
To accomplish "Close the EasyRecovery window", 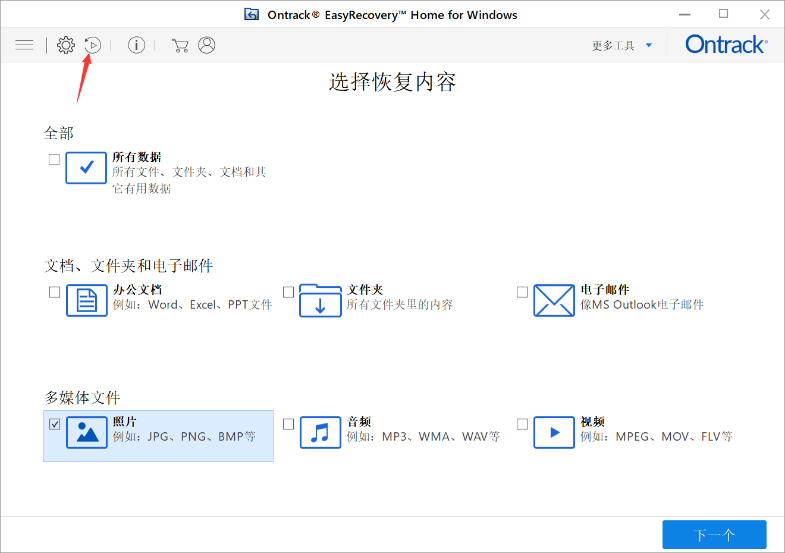I will click(764, 15).
